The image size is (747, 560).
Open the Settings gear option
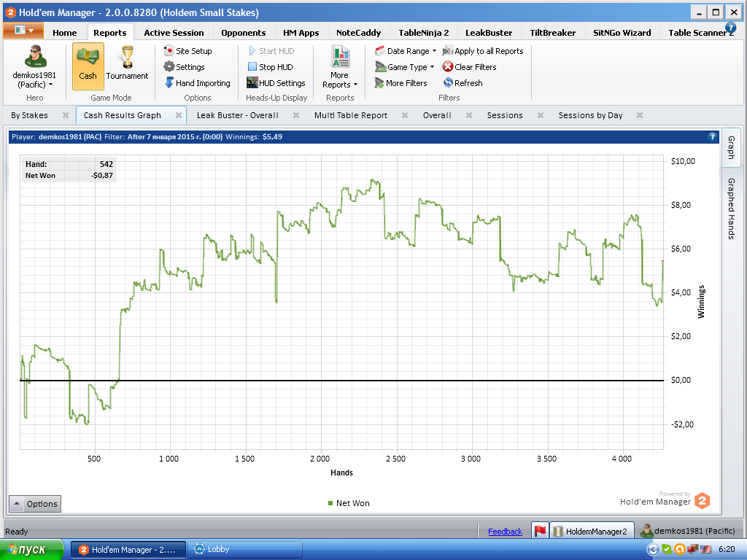point(184,67)
